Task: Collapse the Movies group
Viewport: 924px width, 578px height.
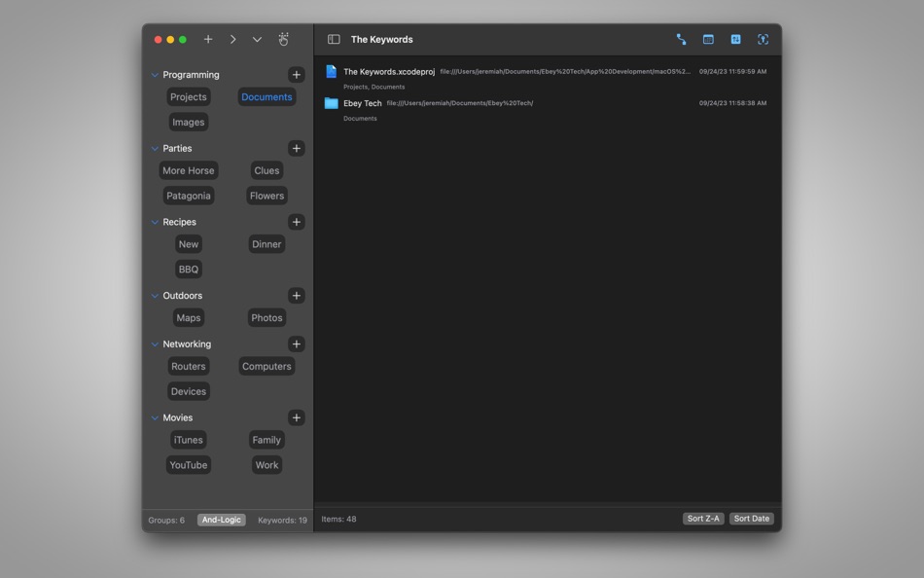Action: [155, 418]
